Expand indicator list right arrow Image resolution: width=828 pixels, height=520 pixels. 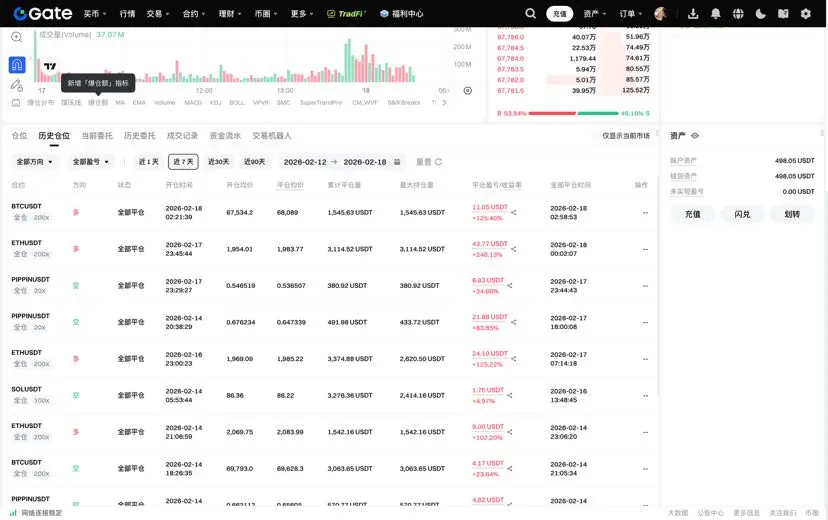[444, 102]
